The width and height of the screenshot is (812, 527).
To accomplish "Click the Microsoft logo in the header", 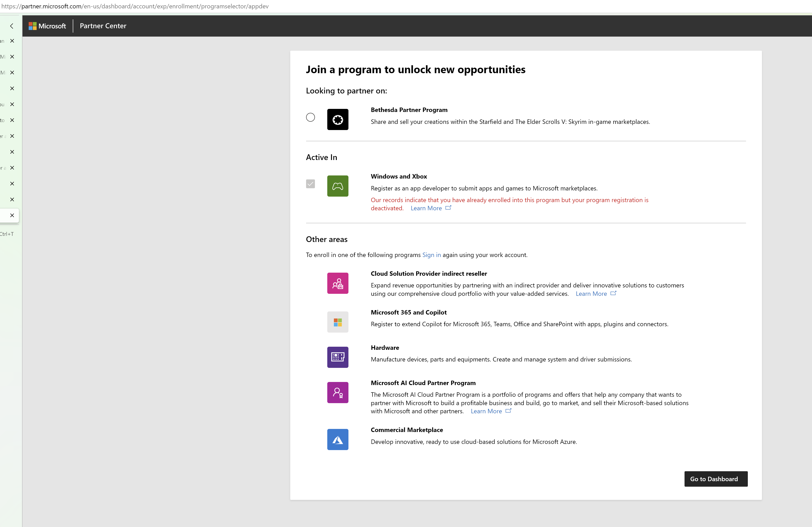I will pyautogui.click(x=47, y=26).
